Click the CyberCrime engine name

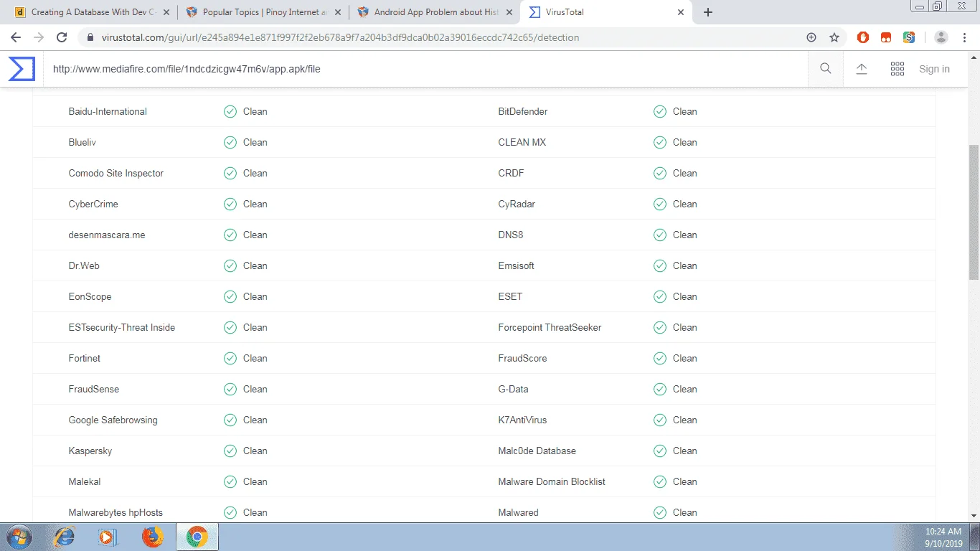coord(93,204)
